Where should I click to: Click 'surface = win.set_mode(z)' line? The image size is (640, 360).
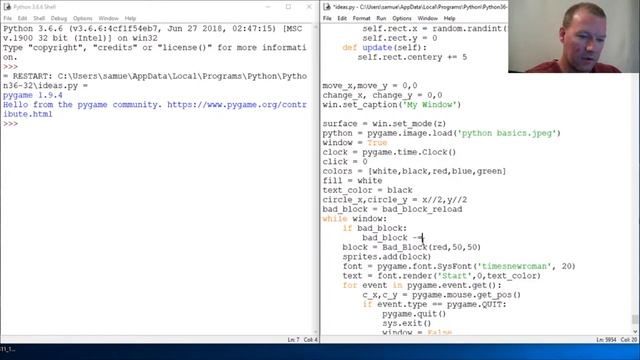384,124
